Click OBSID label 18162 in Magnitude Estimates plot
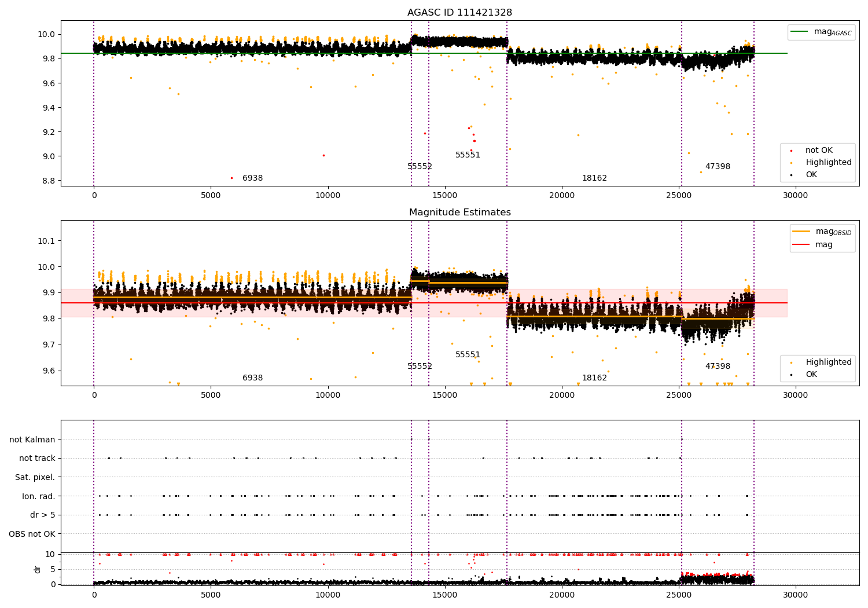This screenshot has width=868, height=608. coord(594,378)
